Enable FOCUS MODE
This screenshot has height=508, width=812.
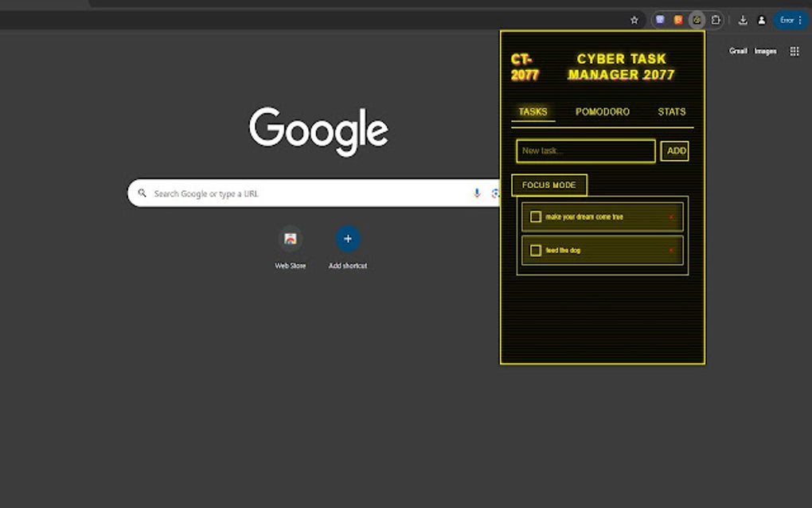pyautogui.click(x=549, y=184)
